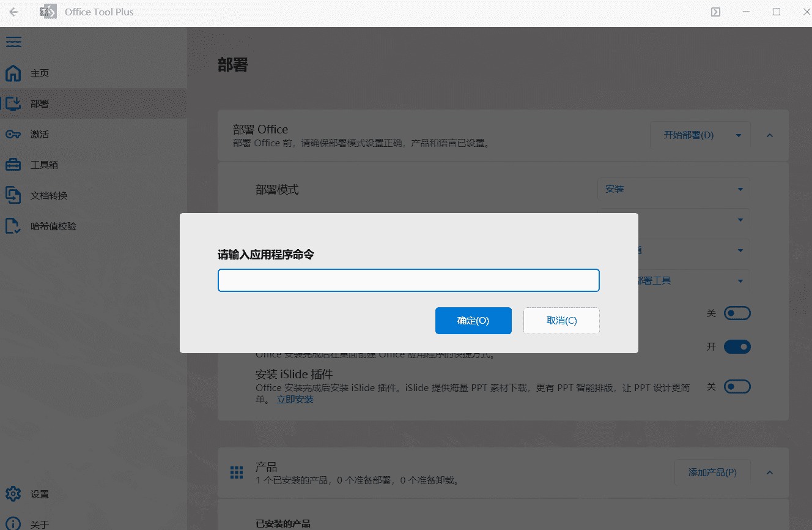The image size is (812, 530).
Task: Open the 关于 about page
Action: point(39,523)
